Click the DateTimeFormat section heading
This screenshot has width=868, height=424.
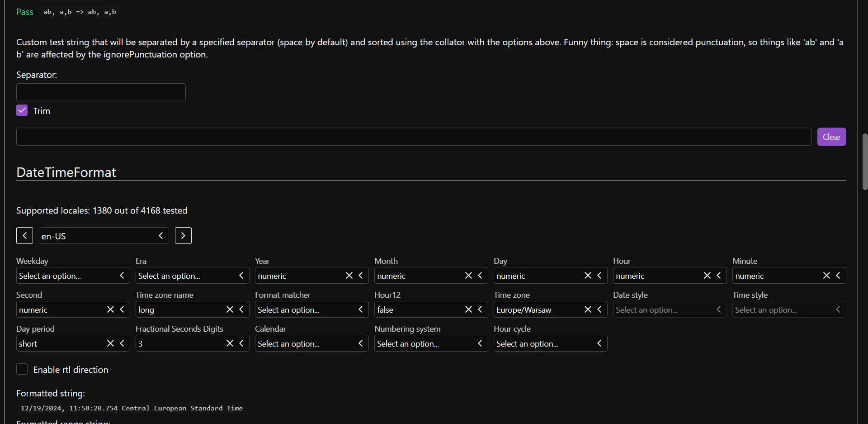tap(66, 172)
